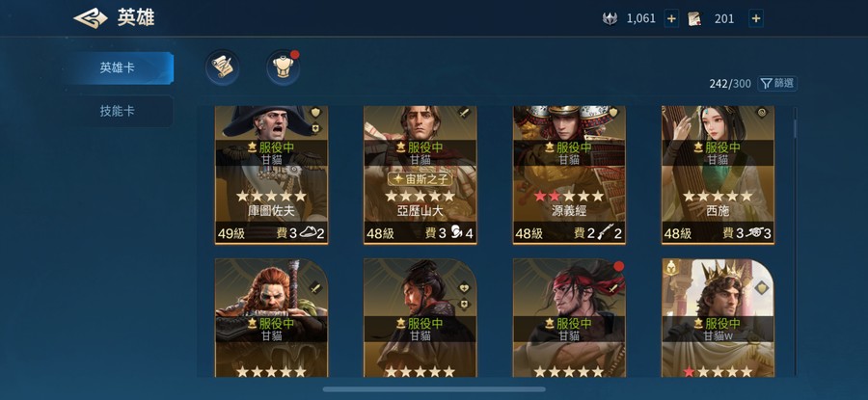This screenshot has width=868, height=400.
Task: Tap the shield badge on 庫圖佐夫 card
Action: tap(315, 113)
